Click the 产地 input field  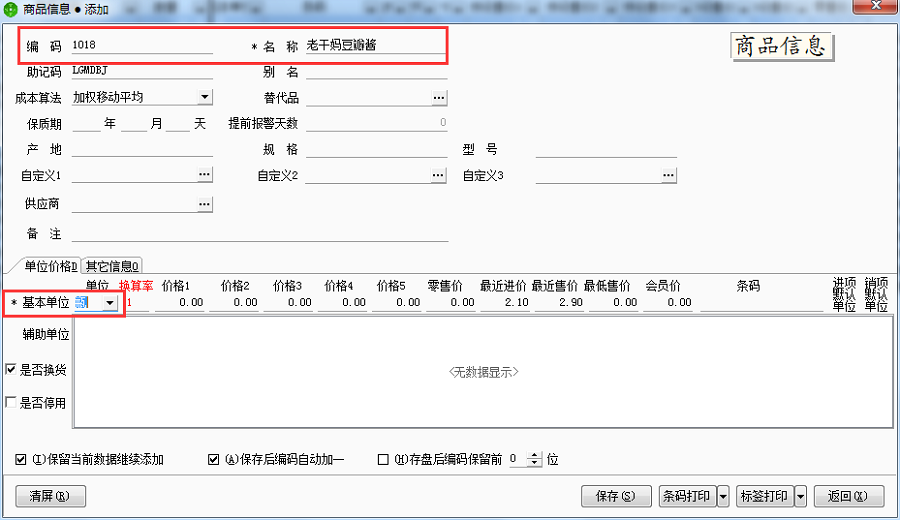coord(142,149)
